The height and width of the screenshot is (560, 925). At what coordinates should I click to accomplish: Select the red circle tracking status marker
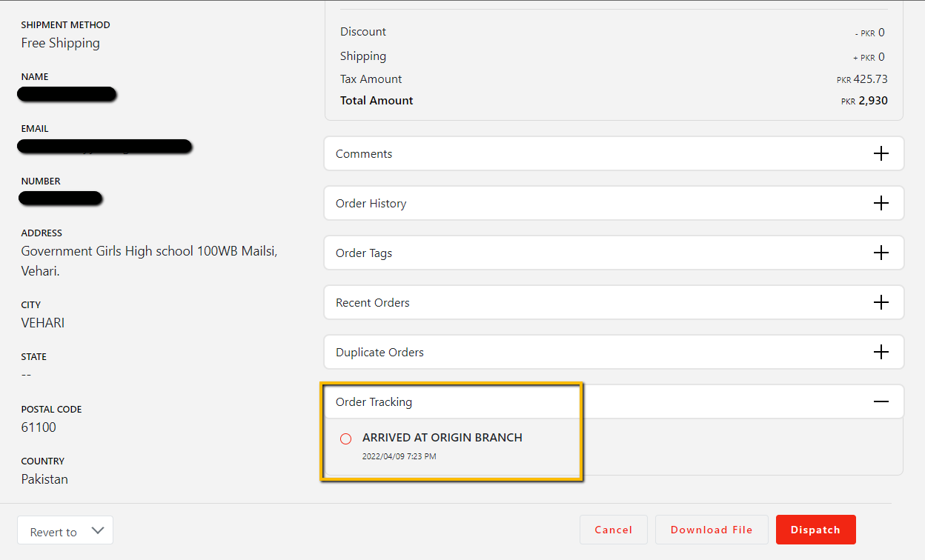345,439
